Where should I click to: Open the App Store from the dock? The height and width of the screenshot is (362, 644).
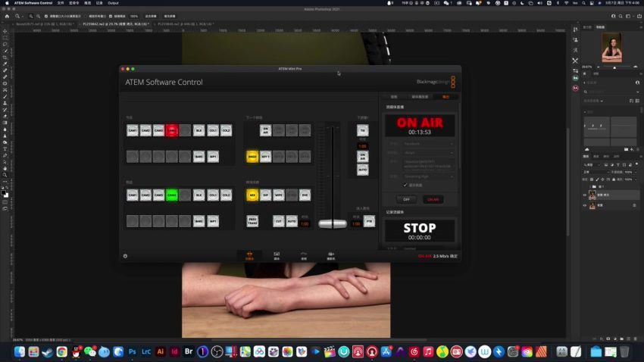pyautogui.click(x=386, y=351)
